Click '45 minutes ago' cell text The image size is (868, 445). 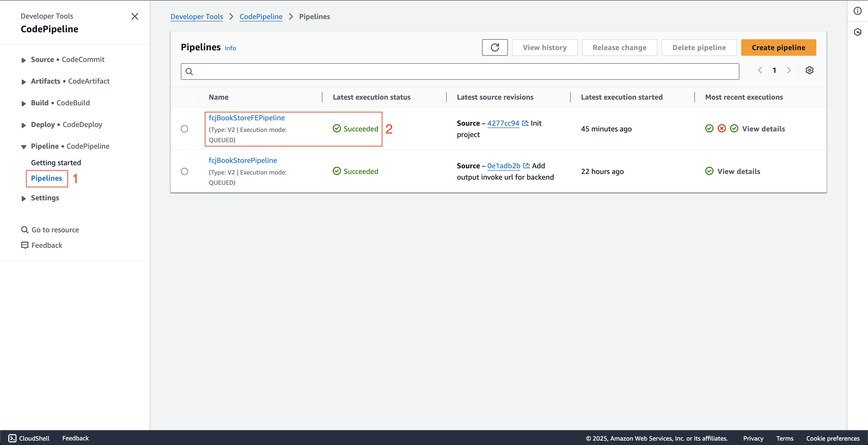point(606,129)
